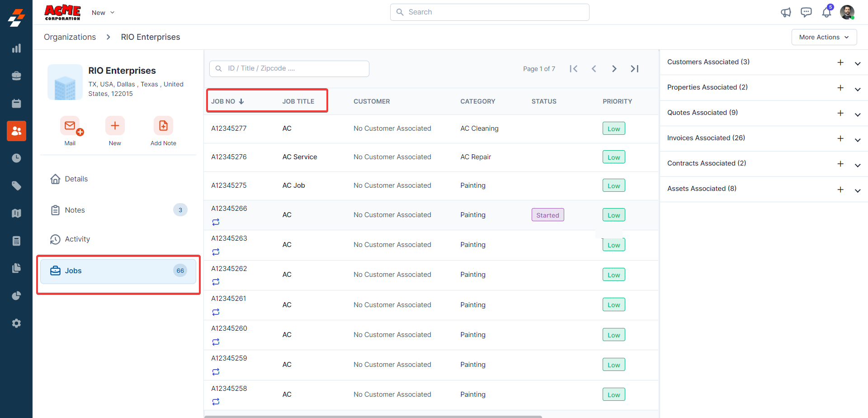Open the chat messages icon
The image size is (868, 418).
[x=806, y=12]
